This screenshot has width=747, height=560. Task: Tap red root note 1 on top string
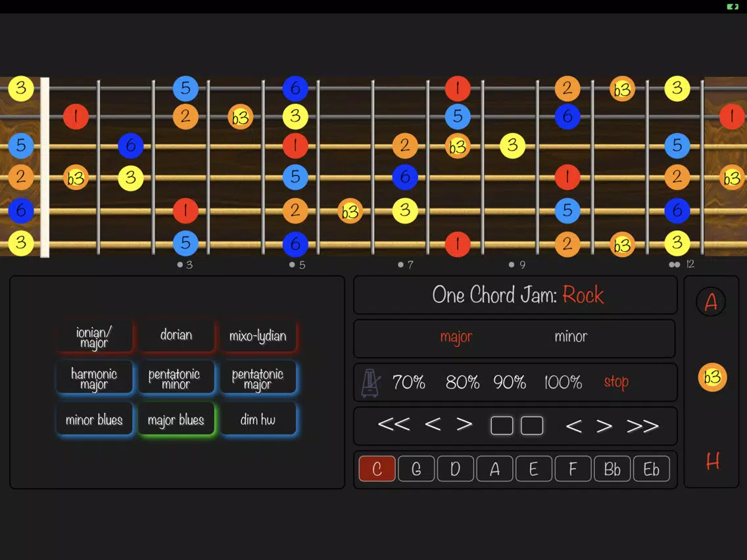(x=458, y=89)
